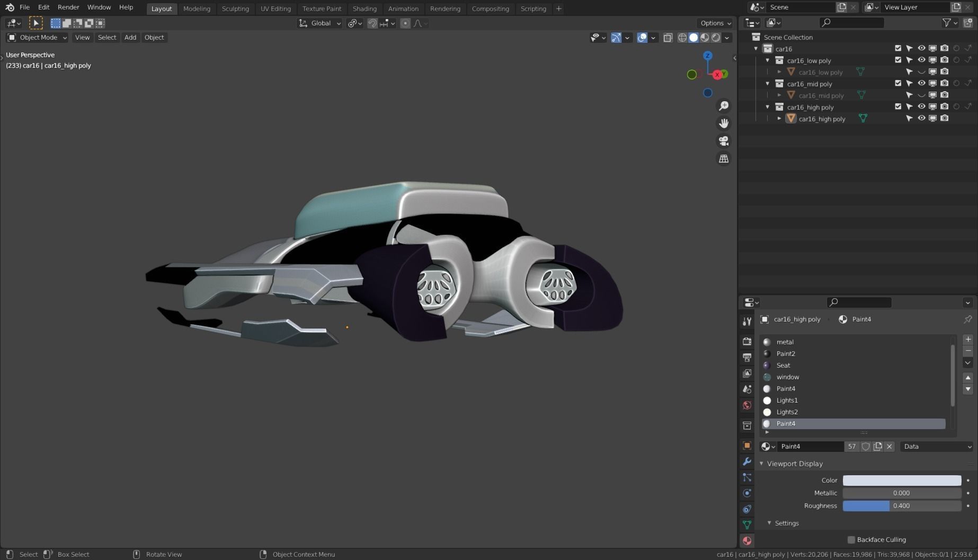This screenshot has height=560, width=978.
Task: Open the File menu
Action: click(24, 7)
